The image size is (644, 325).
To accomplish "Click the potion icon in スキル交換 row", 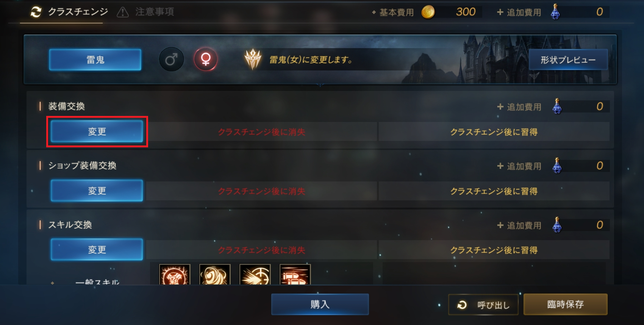I will coord(557,225).
